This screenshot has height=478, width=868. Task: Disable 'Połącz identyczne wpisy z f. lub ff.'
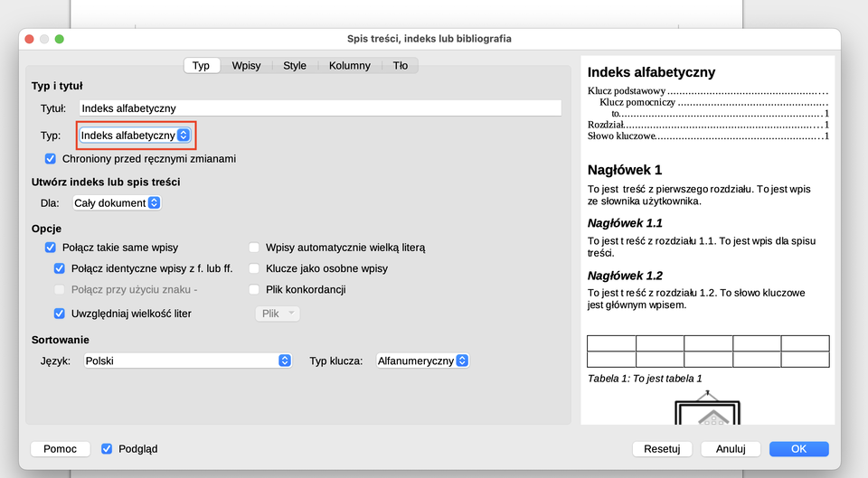pos(60,268)
